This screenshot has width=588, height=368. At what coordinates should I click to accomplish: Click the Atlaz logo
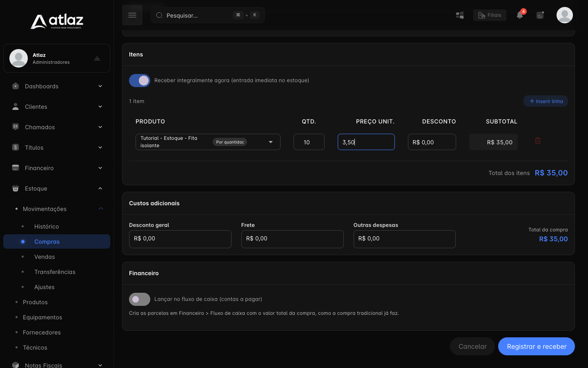[x=57, y=21]
